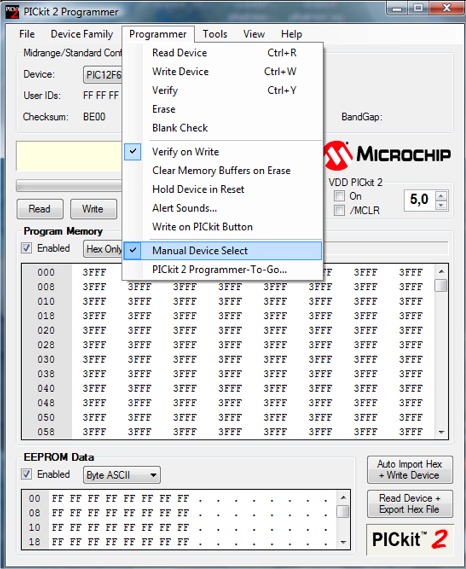
Task: Uncheck Program Memory Enabled checkbox
Action: tap(26, 248)
